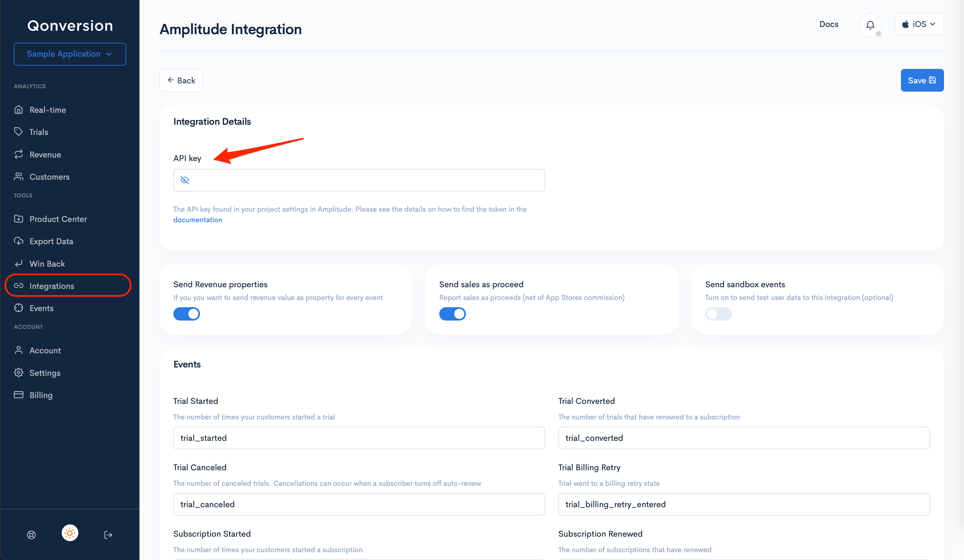964x560 pixels.
Task: Log out using the exit icon
Action: pyautogui.click(x=108, y=535)
